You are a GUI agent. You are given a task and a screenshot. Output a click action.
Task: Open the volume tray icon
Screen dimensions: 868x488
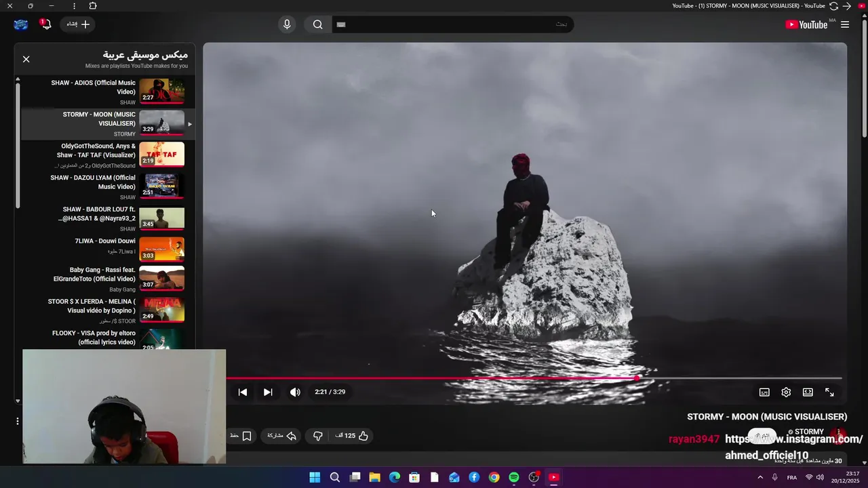[x=820, y=477]
